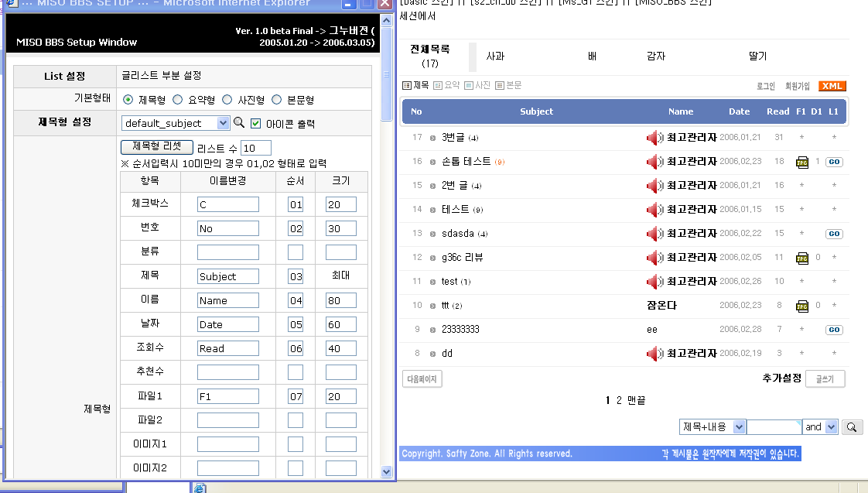Image resolution: width=868 pixels, height=493 pixels.
Task: Select the 사진형 radio button
Action: point(227,100)
